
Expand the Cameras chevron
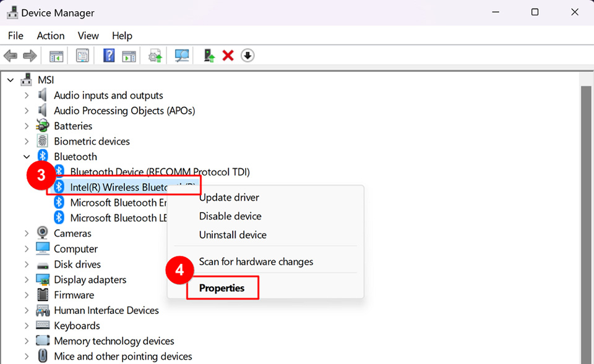[x=27, y=234]
